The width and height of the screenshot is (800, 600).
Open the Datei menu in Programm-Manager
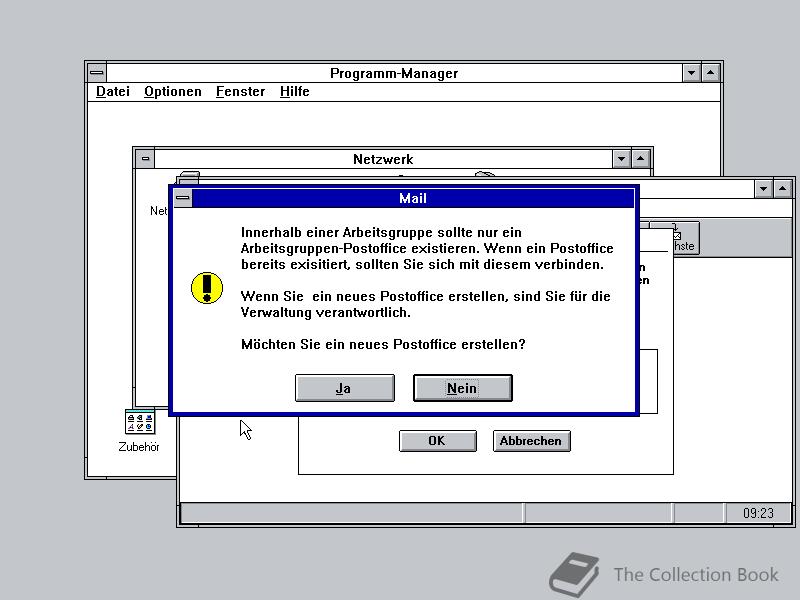[x=113, y=91]
